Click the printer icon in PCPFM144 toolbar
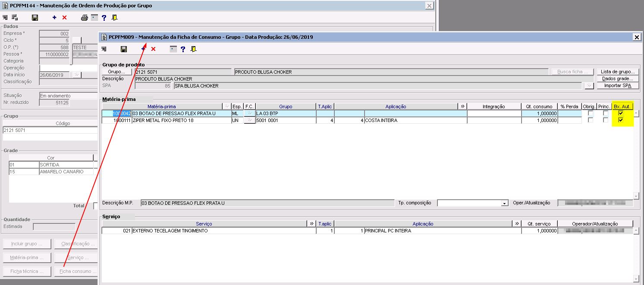 tap(85, 18)
